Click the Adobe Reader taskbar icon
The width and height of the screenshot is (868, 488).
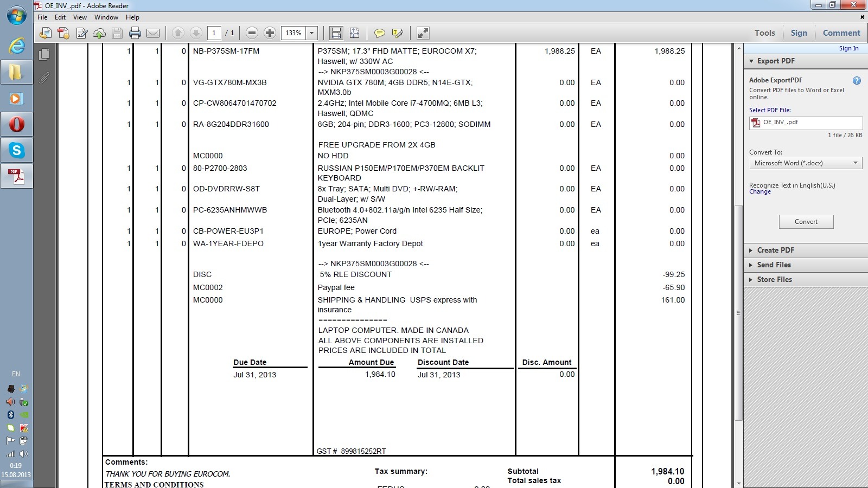pyautogui.click(x=16, y=177)
